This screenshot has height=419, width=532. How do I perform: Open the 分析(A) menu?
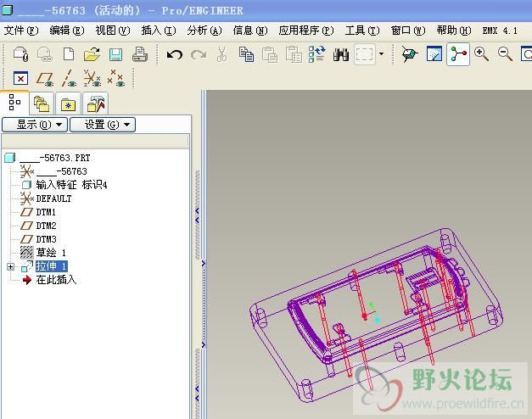[204, 31]
